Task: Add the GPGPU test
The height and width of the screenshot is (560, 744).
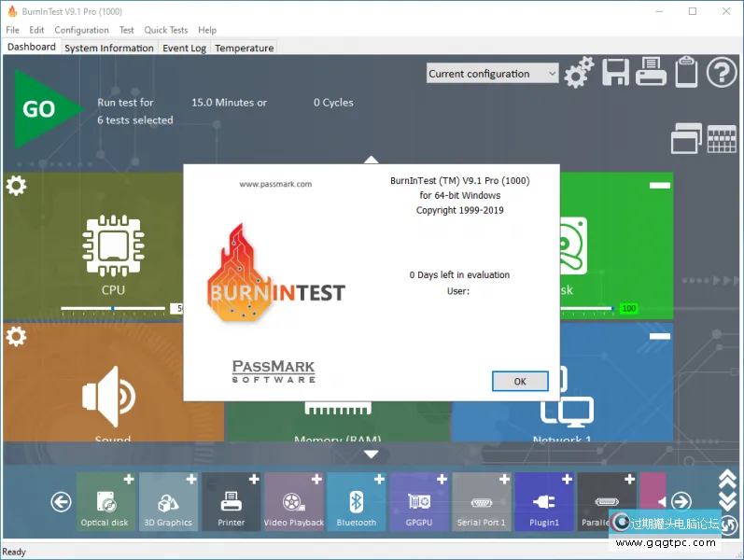Action: [442, 480]
